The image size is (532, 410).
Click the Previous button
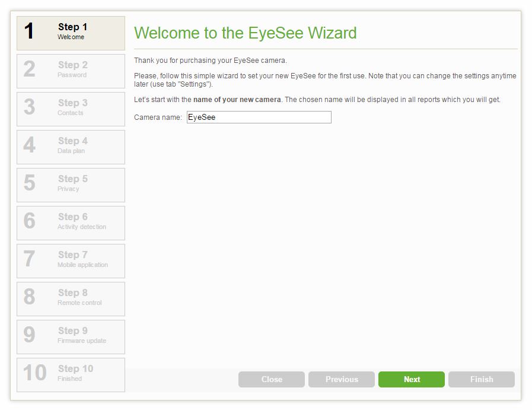coord(342,380)
